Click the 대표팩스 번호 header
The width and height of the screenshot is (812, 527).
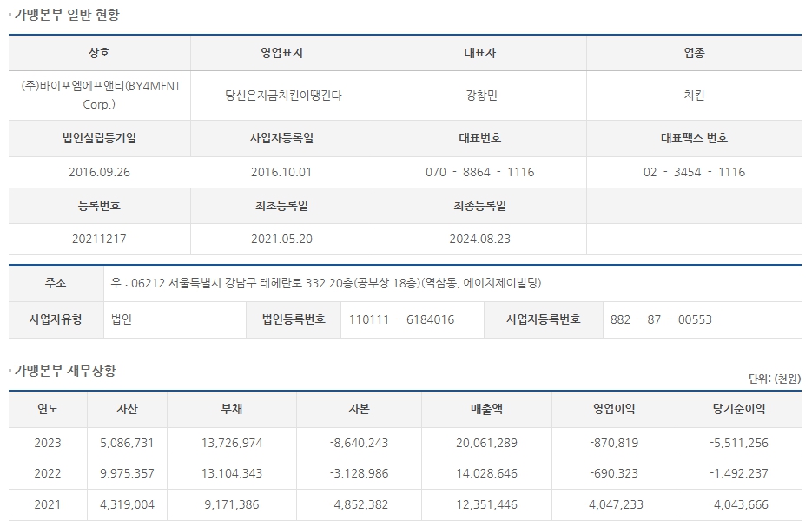695,138
